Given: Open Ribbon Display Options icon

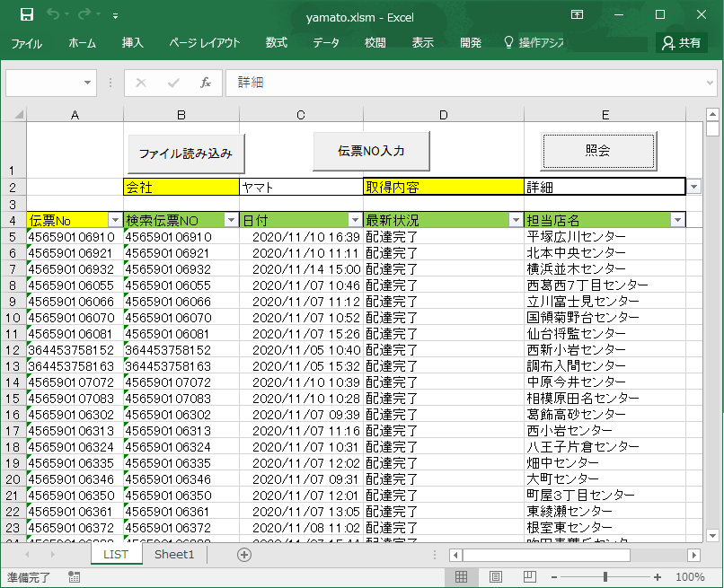Looking at the screenshot, I should pyautogui.click(x=577, y=14).
